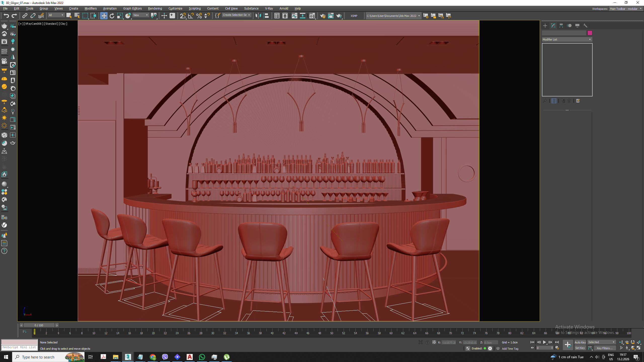Toggle Auto Key animation mode
The width and height of the screenshot is (644, 362).
[580, 342]
